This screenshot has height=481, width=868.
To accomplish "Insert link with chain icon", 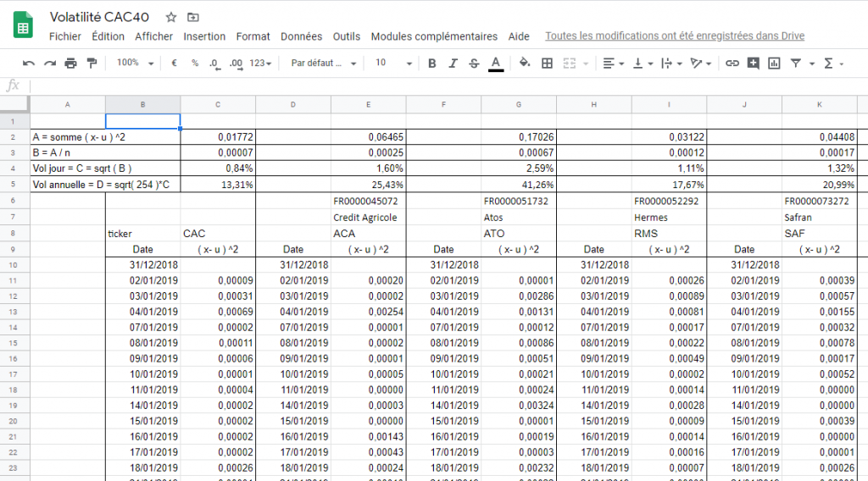I will [732, 63].
